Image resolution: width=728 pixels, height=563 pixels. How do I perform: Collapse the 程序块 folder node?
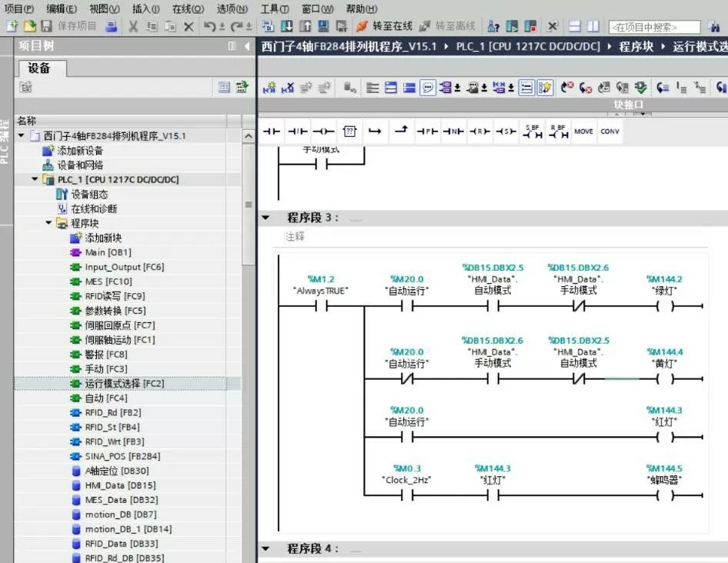pyautogui.click(x=48, y=223)
